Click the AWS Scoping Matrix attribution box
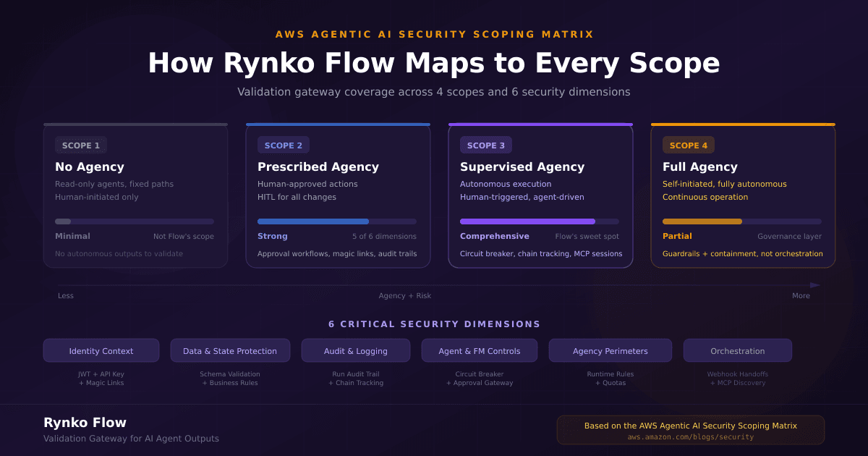This screenshot has height=456, width=868. pos(690,429)
